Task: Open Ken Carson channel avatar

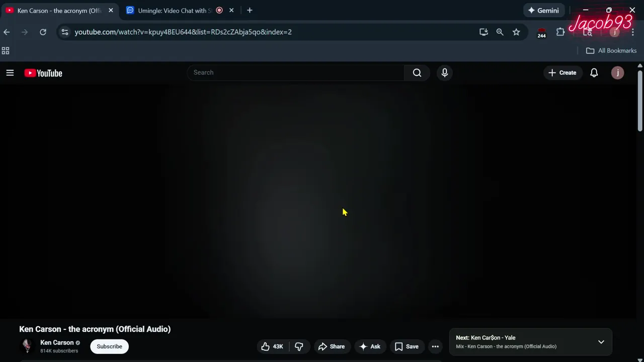Action: coord(27,346)
